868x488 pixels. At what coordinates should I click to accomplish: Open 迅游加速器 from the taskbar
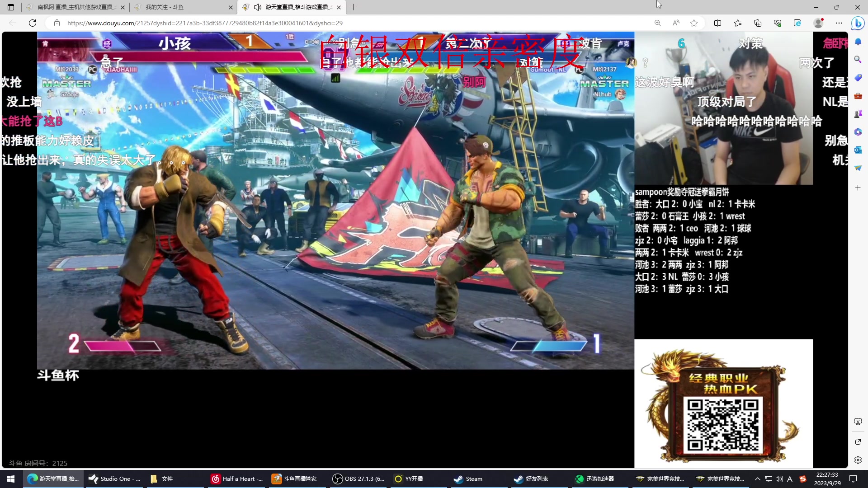click(602, 479)
